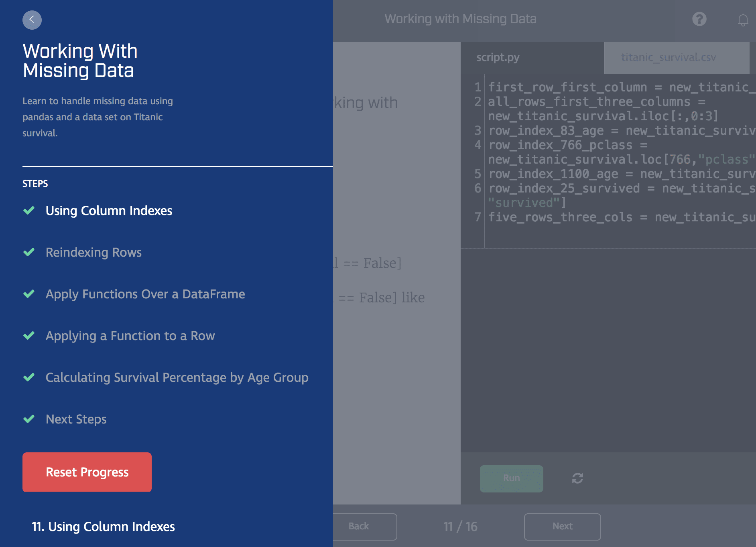Open the help question mark icon
This screenshot has height=547, width=756.
[699, 19]
